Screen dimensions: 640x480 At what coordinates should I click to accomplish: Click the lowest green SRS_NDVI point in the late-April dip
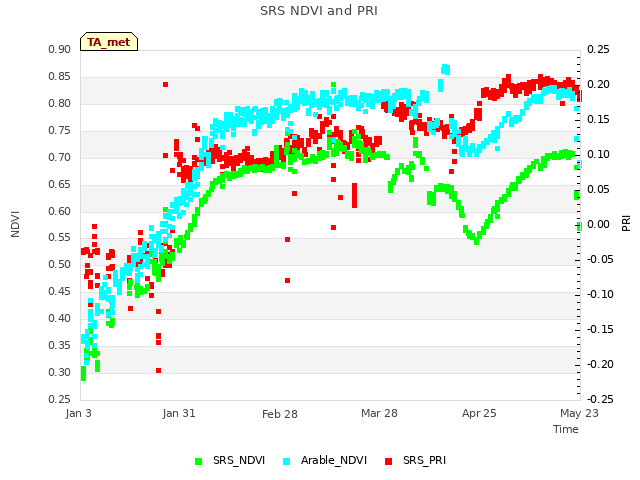point(476,242)
